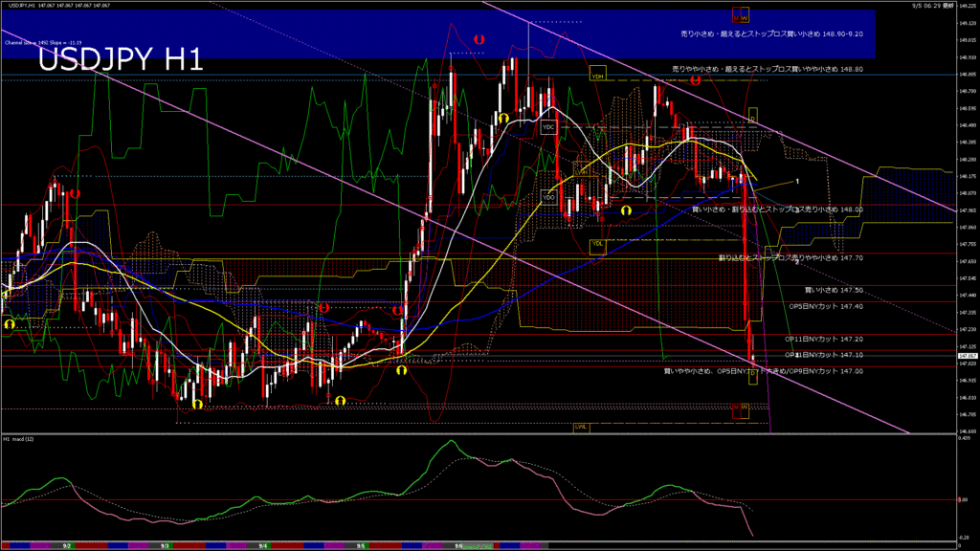Select the red M box near the LWL line

point(736,409)
